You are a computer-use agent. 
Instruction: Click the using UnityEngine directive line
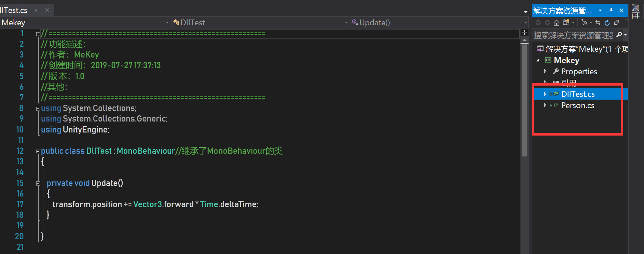75,130
